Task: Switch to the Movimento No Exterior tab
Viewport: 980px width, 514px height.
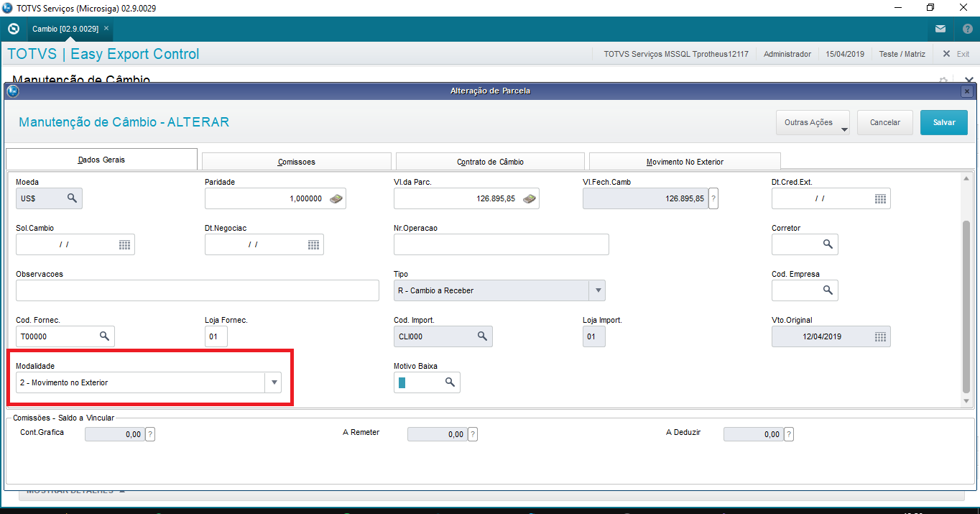Action: pos(685,162)
